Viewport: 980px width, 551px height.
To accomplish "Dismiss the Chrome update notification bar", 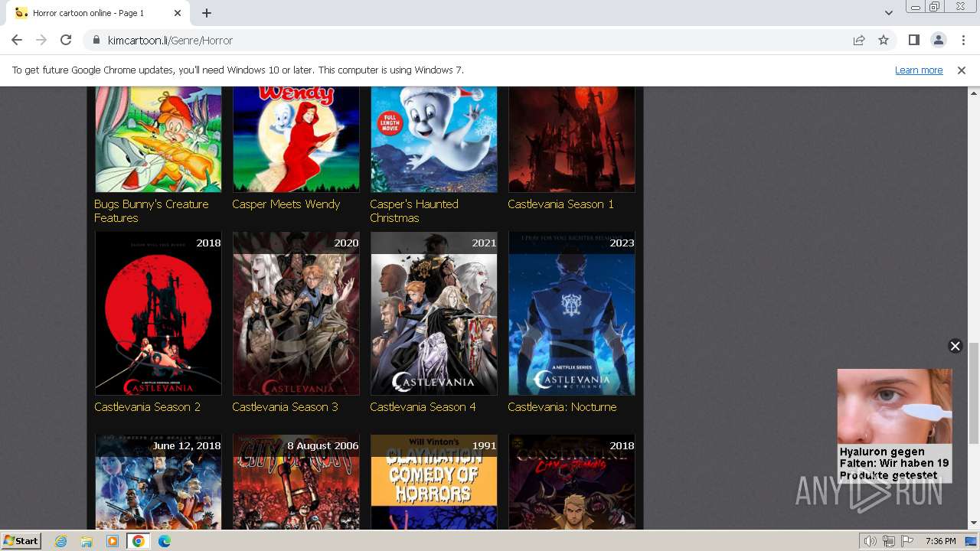I will tap(962, 70).
